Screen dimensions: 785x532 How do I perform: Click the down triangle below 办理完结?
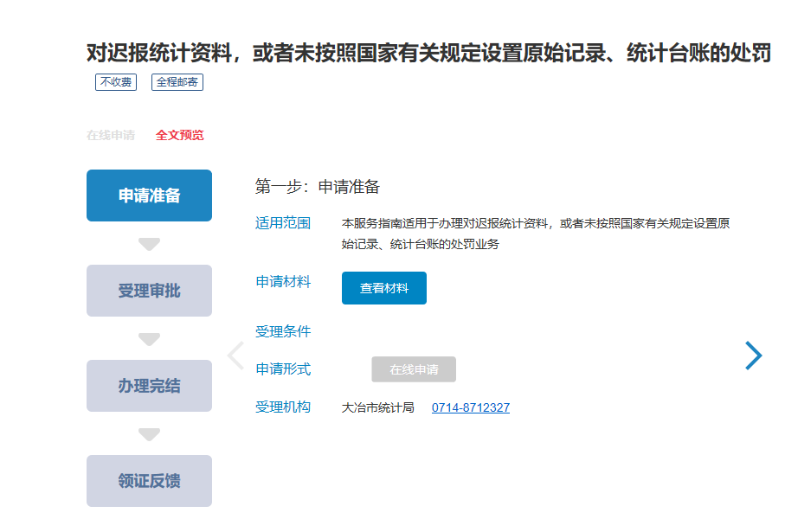point(150,434)
